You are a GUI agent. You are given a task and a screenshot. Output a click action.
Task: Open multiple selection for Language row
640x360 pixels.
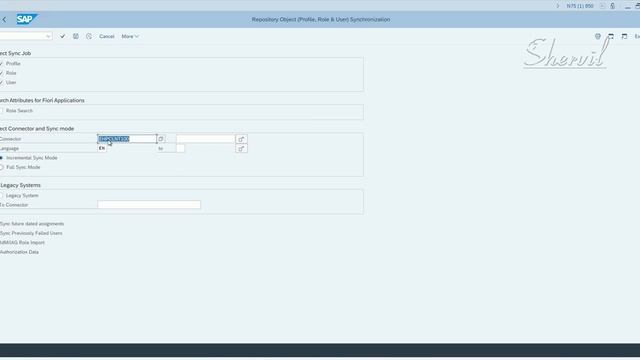pos(241,149)
